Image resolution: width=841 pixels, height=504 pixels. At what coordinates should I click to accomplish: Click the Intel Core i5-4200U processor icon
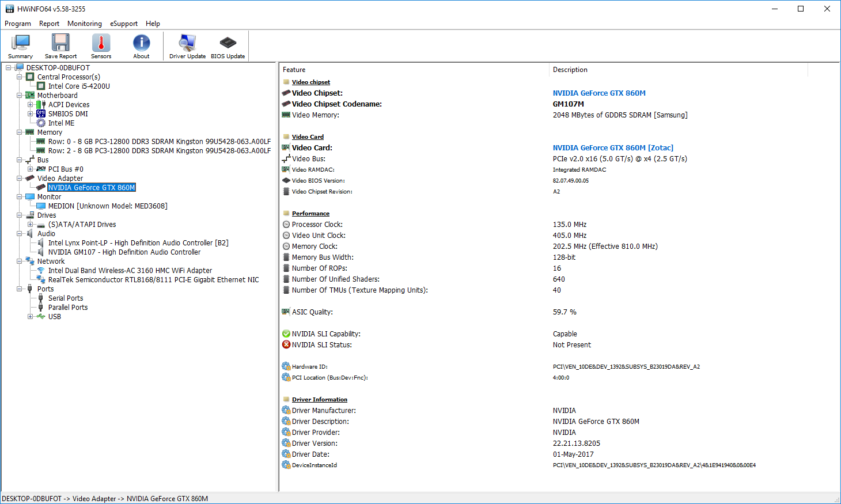tap(41, 86)
